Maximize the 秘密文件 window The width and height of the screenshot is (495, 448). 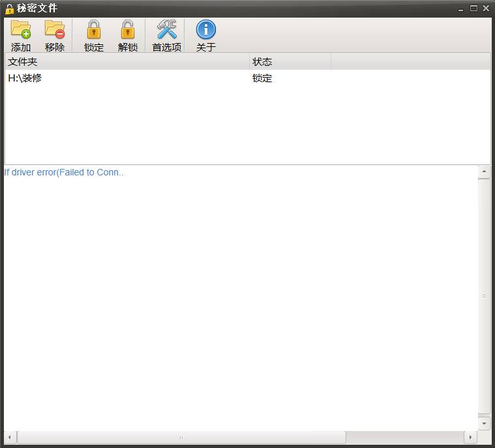pos(473,8)
